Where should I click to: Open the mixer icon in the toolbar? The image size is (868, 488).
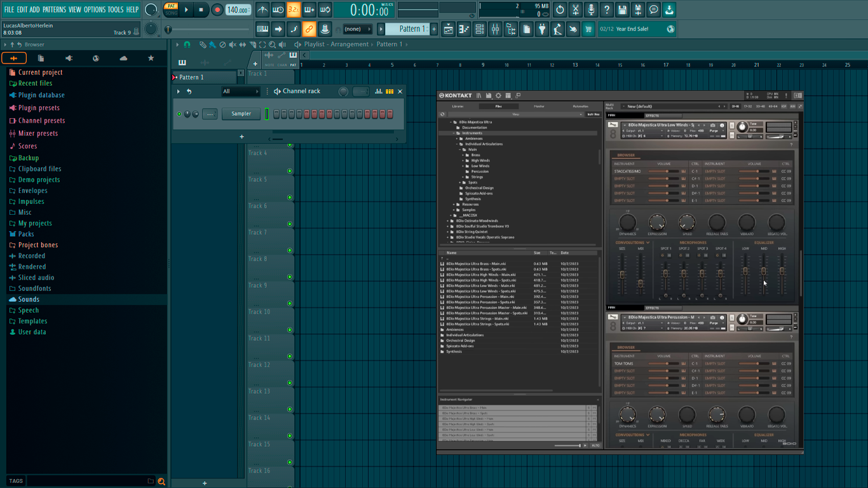pyautogui.click(x=495, y=29)
